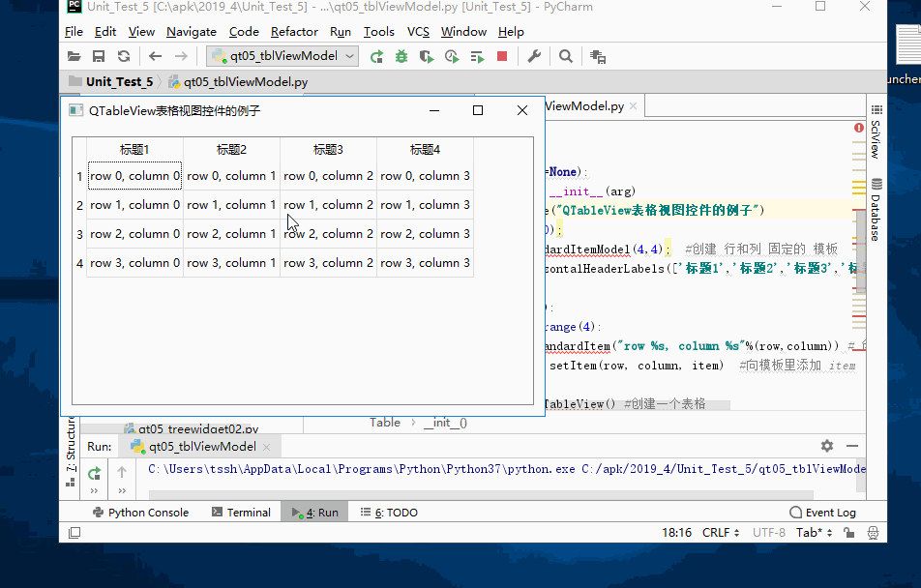Expand more actions chevrons under rerun icon

pyautogui.click(x=94, y=490)
